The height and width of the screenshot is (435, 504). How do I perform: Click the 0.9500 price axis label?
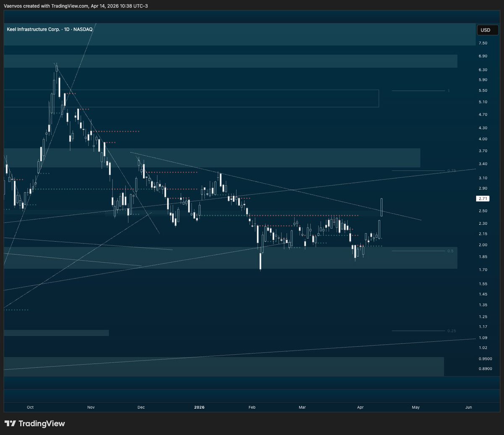tap(485, 359)
